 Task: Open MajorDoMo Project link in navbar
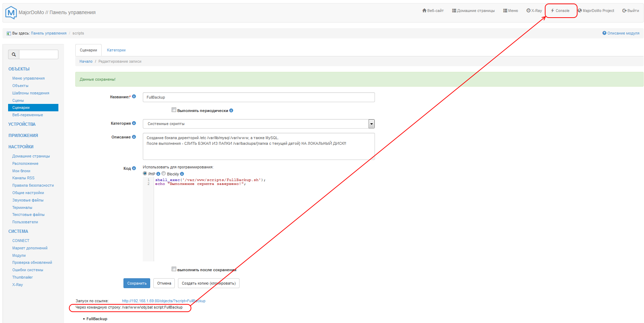(596, 11)
